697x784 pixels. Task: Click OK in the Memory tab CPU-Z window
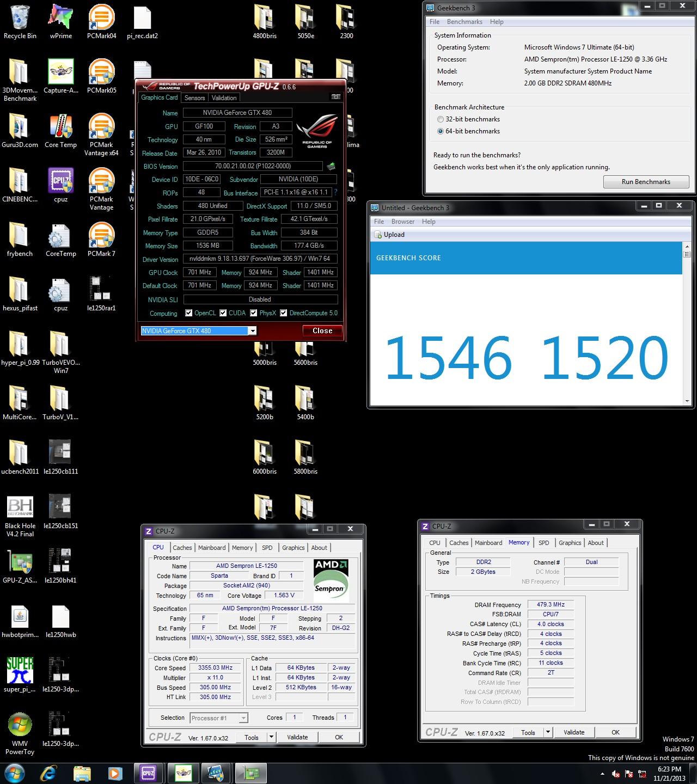click(615, 732)
